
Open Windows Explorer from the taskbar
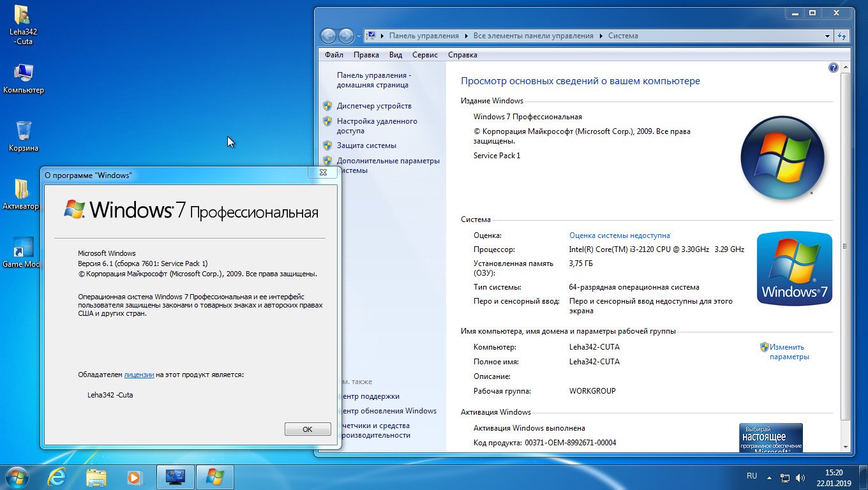click(x=96, y=477)
